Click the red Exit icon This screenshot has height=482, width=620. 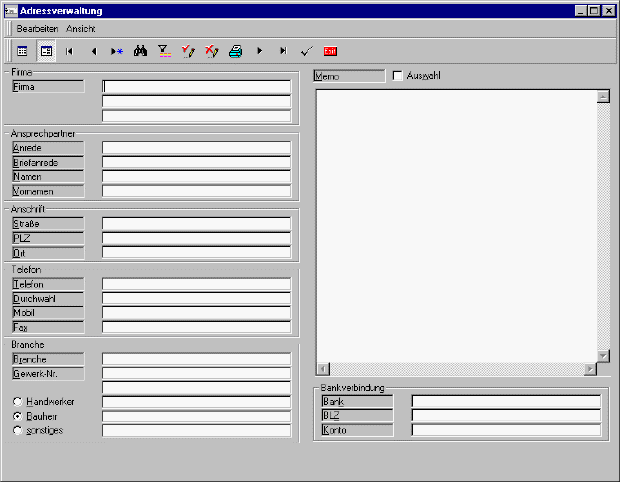(x=330, y=50)
